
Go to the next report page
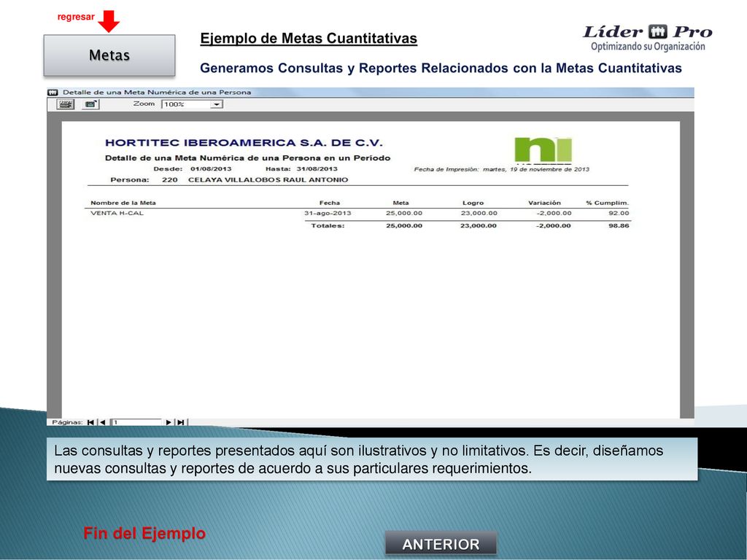point(169,422)
